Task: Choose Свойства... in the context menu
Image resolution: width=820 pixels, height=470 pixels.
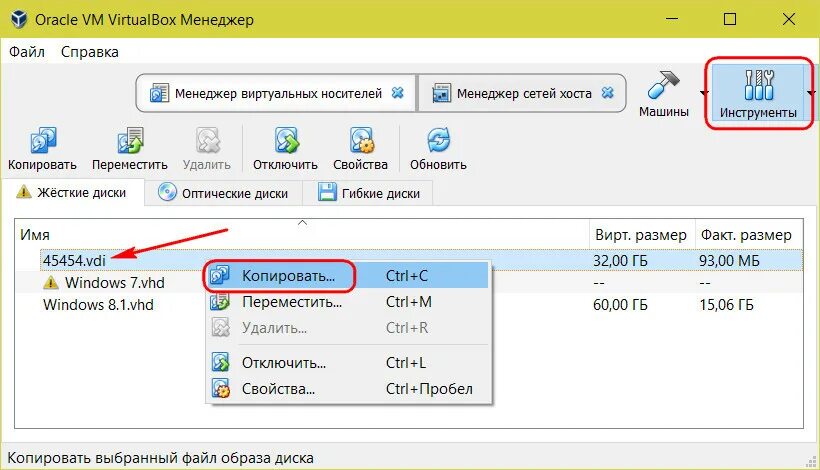Action: pos(348,388)
